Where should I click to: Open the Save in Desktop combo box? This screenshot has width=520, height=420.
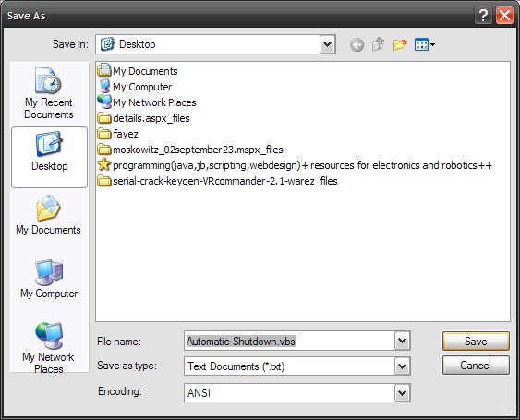pyautogui.click(x=215, y=44)
